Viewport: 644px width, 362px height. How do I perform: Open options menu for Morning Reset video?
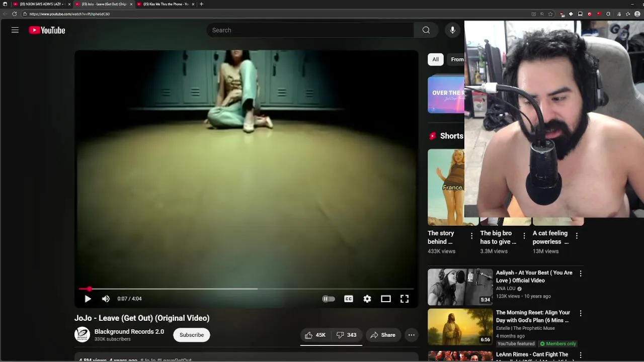tap(581, 313)
